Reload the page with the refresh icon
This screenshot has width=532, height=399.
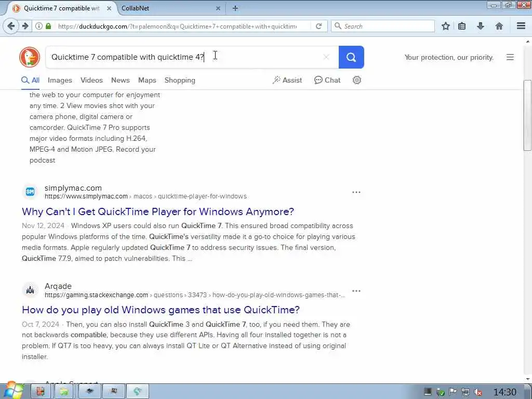click(318, 26)
